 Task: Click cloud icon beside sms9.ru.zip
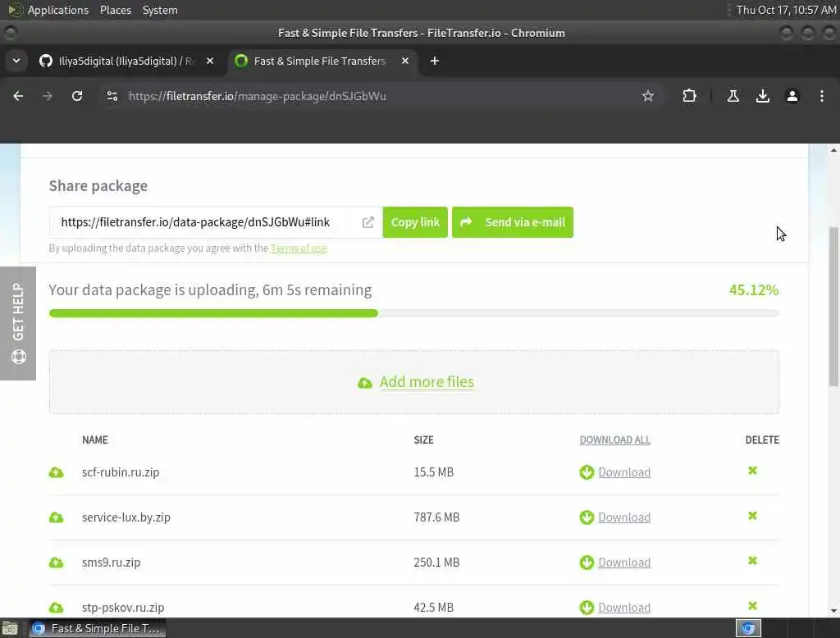tap(57, 563)
